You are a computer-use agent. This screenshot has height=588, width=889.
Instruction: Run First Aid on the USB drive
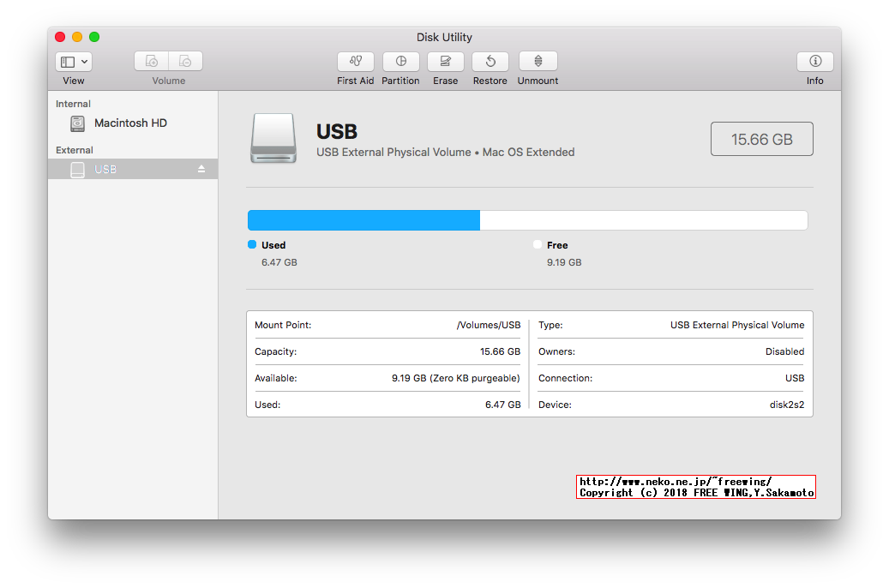(355, 62)
